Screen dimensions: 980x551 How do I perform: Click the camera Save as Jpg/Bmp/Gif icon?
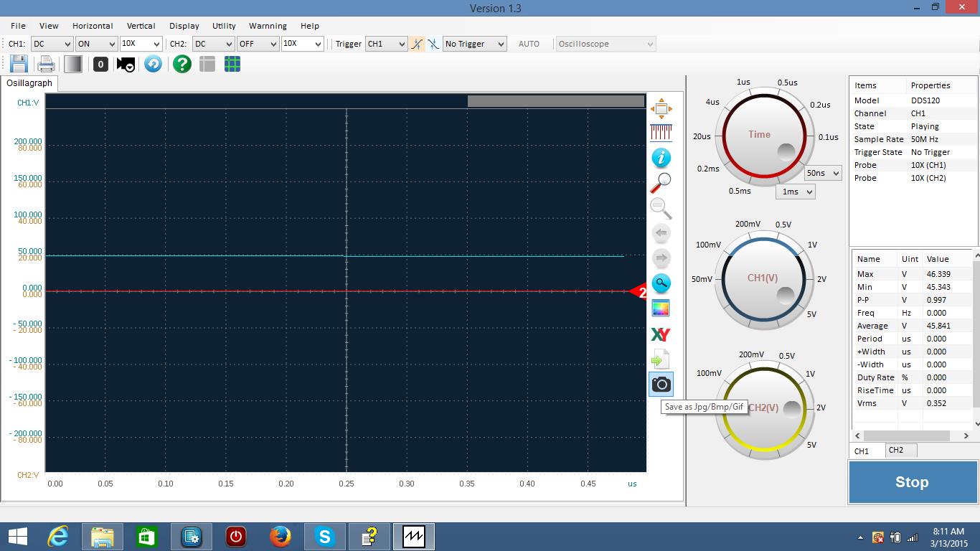[661, 385]
